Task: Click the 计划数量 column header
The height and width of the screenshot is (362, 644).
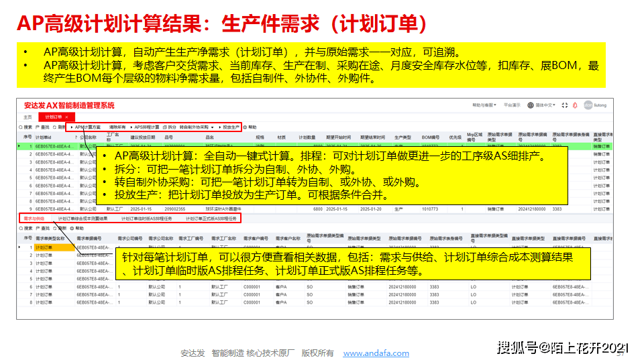Action: (307, 137)
